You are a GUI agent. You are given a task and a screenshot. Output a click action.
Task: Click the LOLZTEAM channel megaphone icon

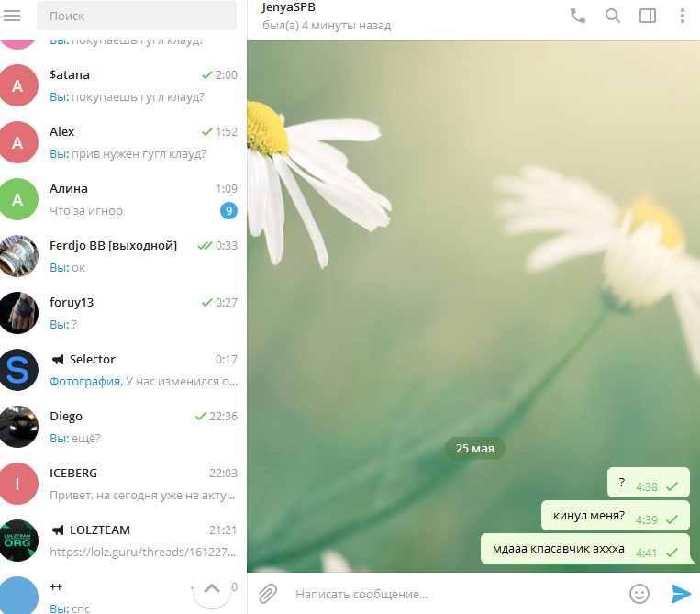pos(58,530)
